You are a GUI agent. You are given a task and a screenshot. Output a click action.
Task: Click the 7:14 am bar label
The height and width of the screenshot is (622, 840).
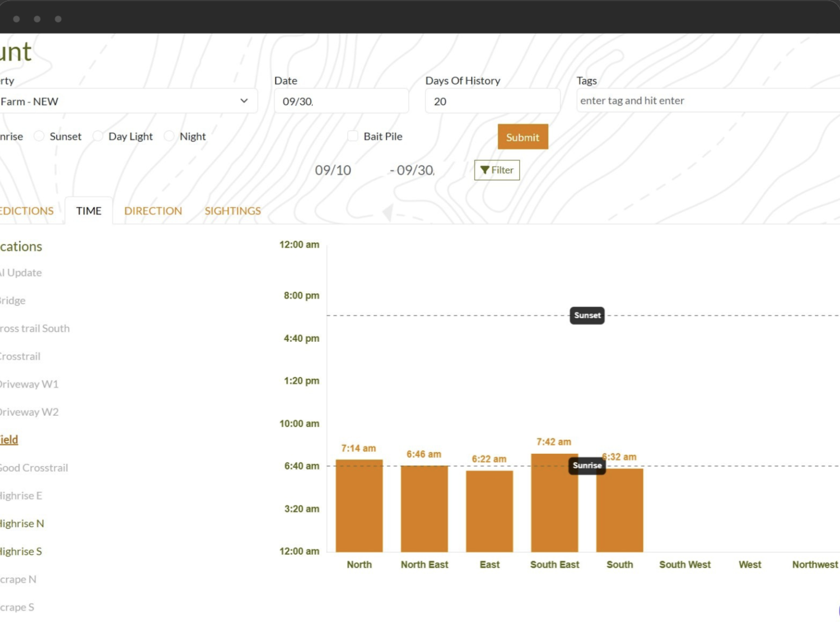click(358, 448)
